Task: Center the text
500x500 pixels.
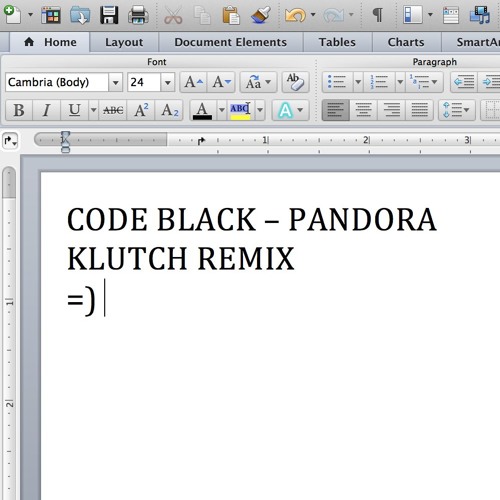Action: 363,110
